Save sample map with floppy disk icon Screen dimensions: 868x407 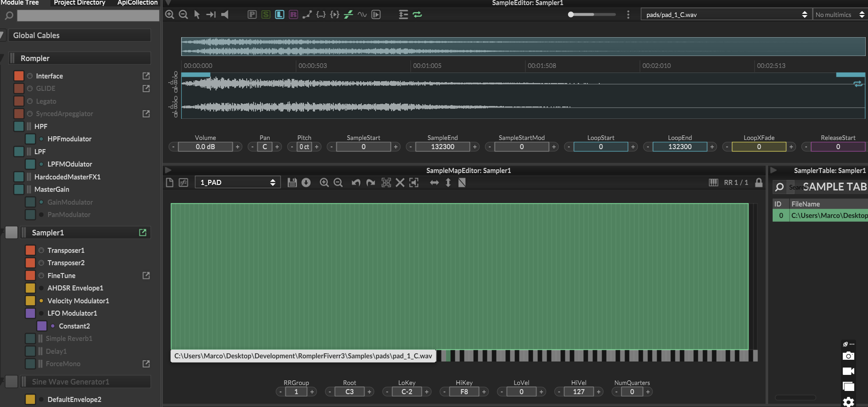coord(292,183)
